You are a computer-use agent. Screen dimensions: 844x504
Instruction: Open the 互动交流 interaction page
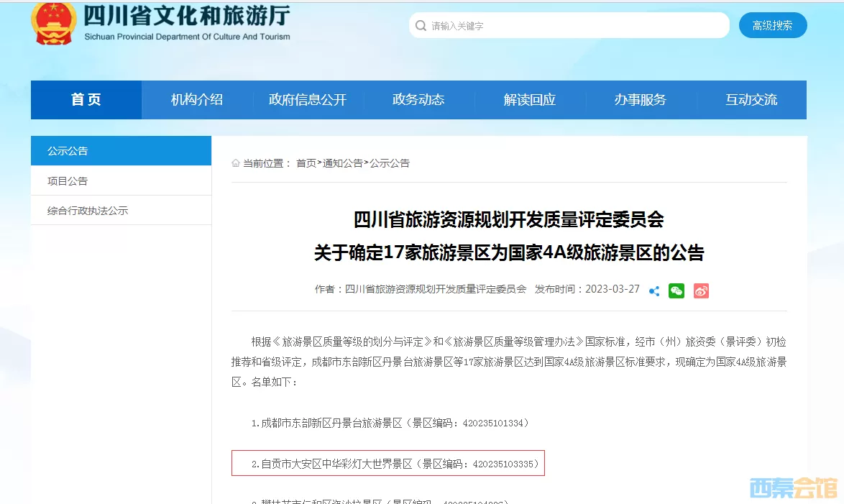[x=751, y=100]
